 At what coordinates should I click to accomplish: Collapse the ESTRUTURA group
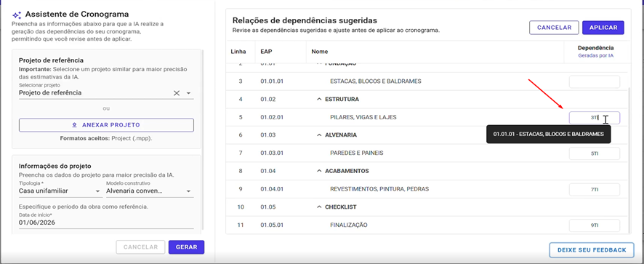tap(318, 99)
